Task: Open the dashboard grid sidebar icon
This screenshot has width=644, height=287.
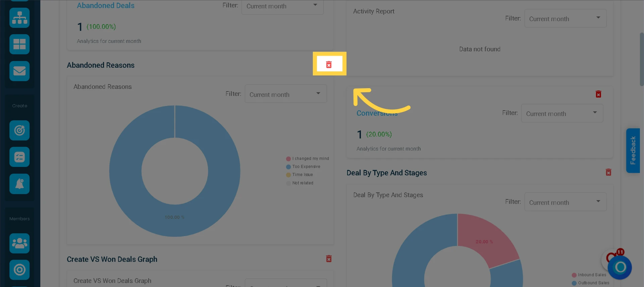Action: 19,44
